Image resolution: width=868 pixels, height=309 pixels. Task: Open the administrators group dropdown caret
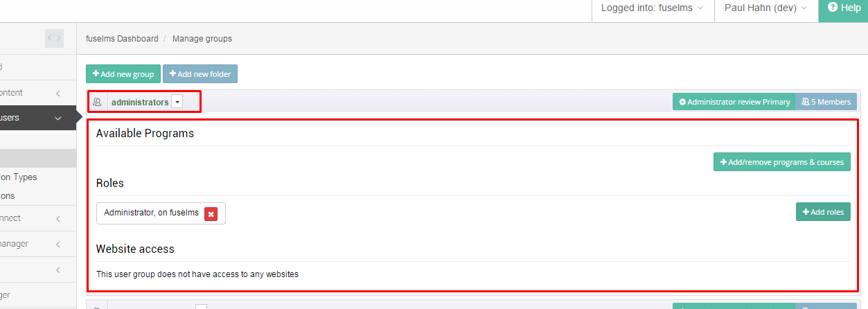coord(177,102)
